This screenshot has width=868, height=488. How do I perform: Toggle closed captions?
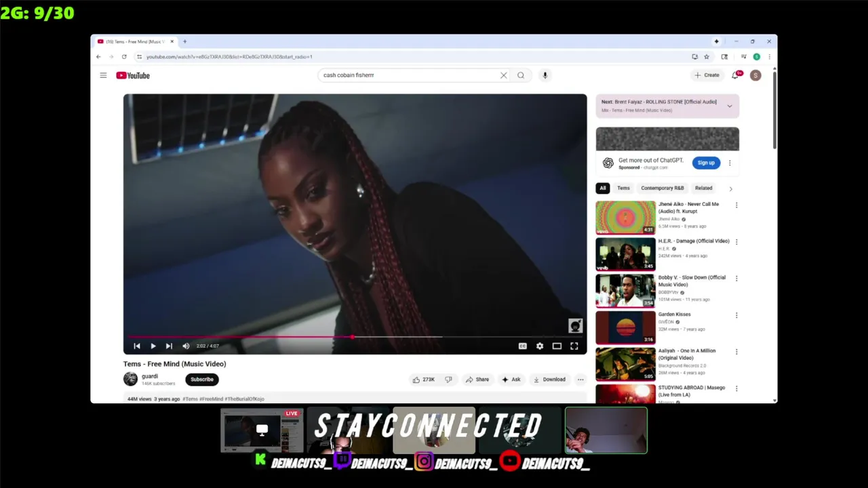[x=523, y=346]
